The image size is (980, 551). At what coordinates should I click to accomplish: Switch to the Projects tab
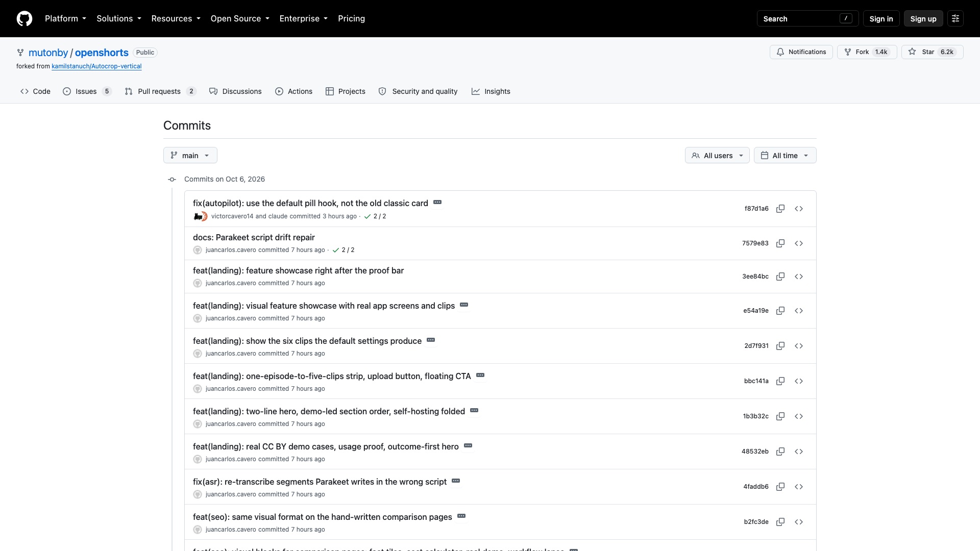346,91
